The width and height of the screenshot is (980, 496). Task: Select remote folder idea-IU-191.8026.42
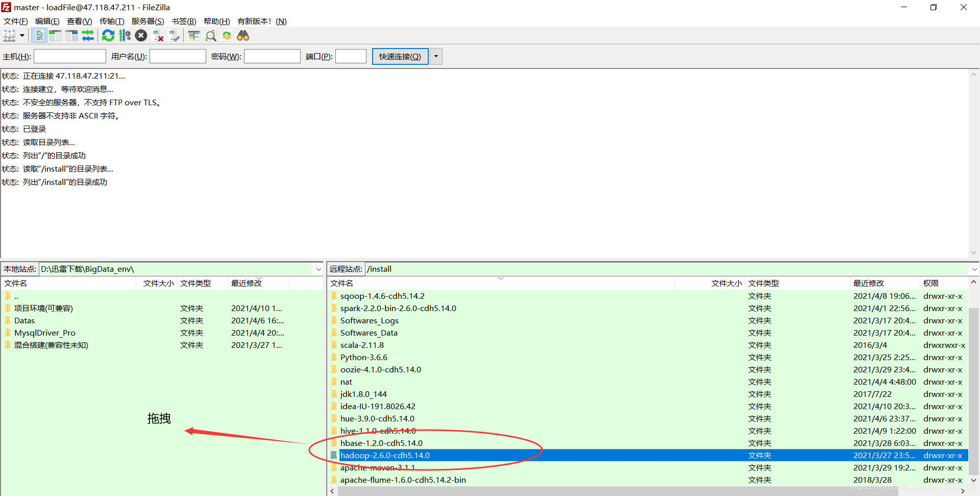pos(648,407)
